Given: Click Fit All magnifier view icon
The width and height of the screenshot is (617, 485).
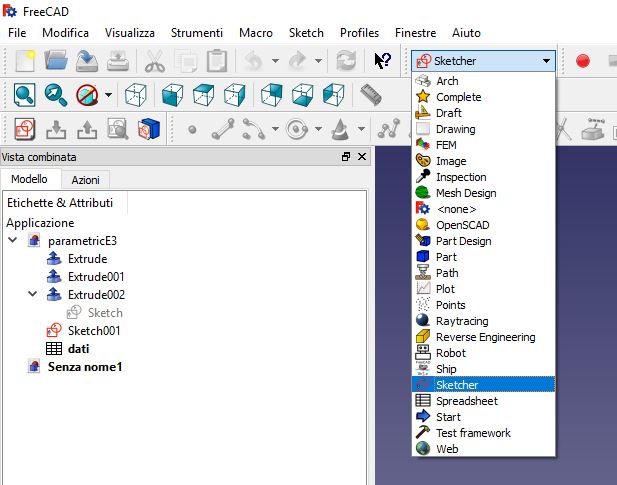Looking at the screenshot, I should tap(25, 95).
